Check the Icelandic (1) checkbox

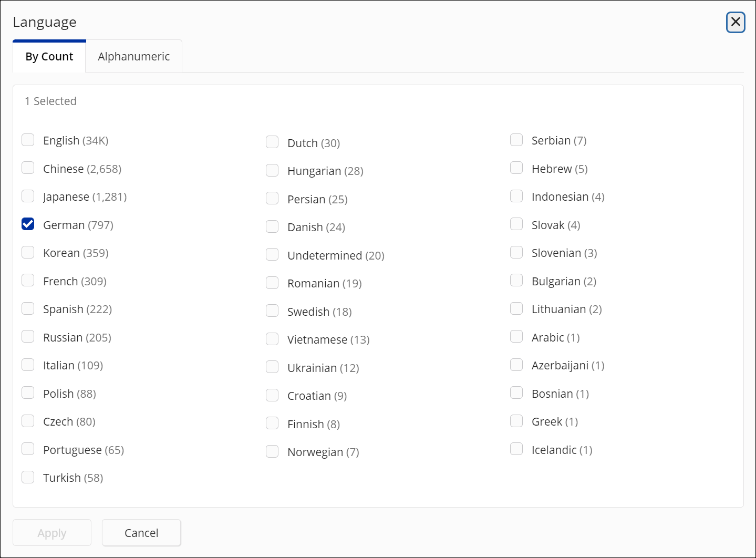516,449
